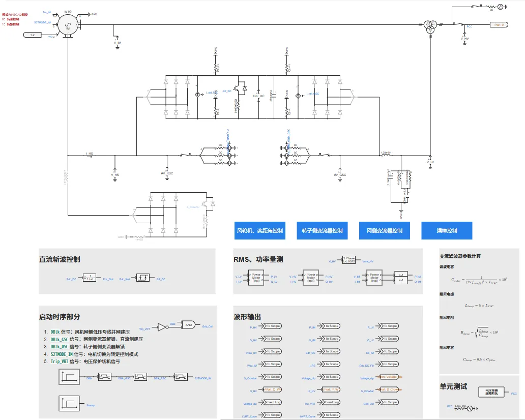Select the Port: 0 terminal block
525x420 pixels.
(x=499, y=25)
